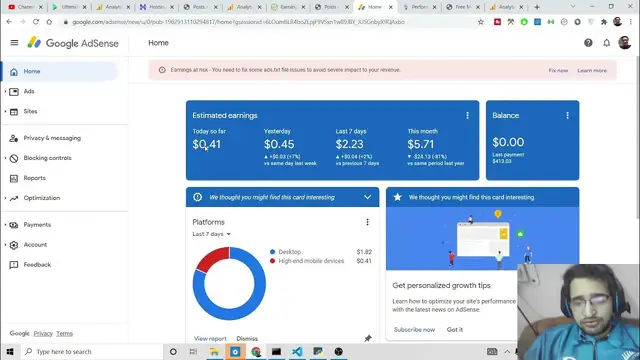Open Estimated earnings card options menu
This screenshot has width=640, height=360.
pos(467,116)
